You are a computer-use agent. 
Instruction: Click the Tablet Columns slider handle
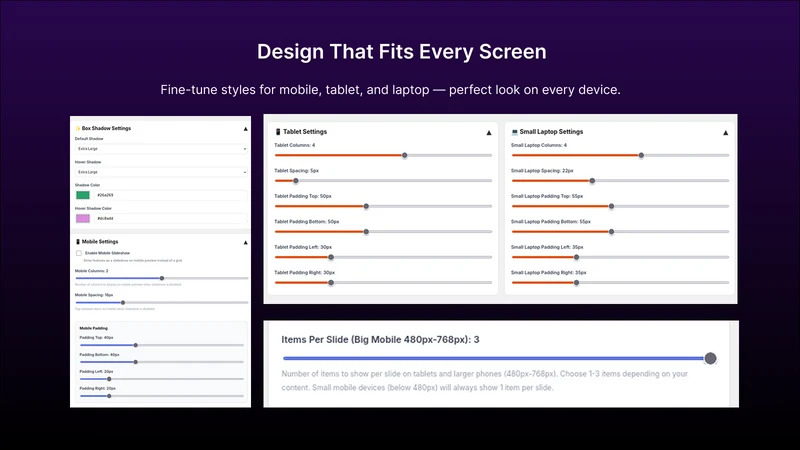[405, 155]
